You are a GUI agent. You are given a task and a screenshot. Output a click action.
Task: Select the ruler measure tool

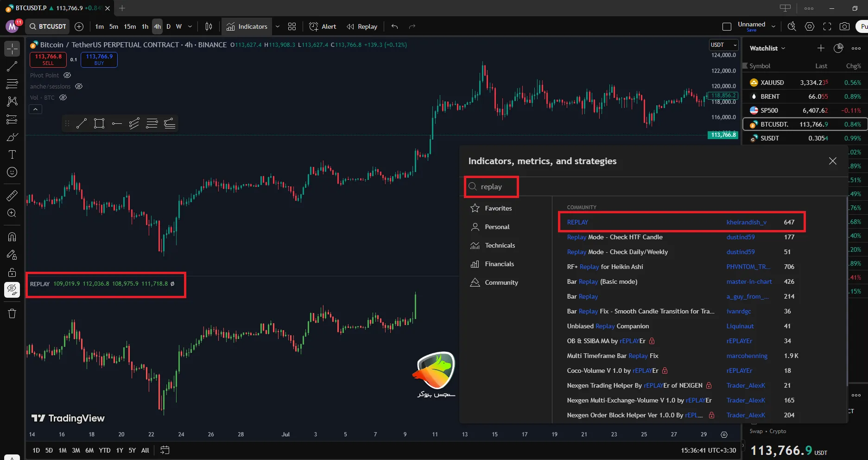pos(12,196)
